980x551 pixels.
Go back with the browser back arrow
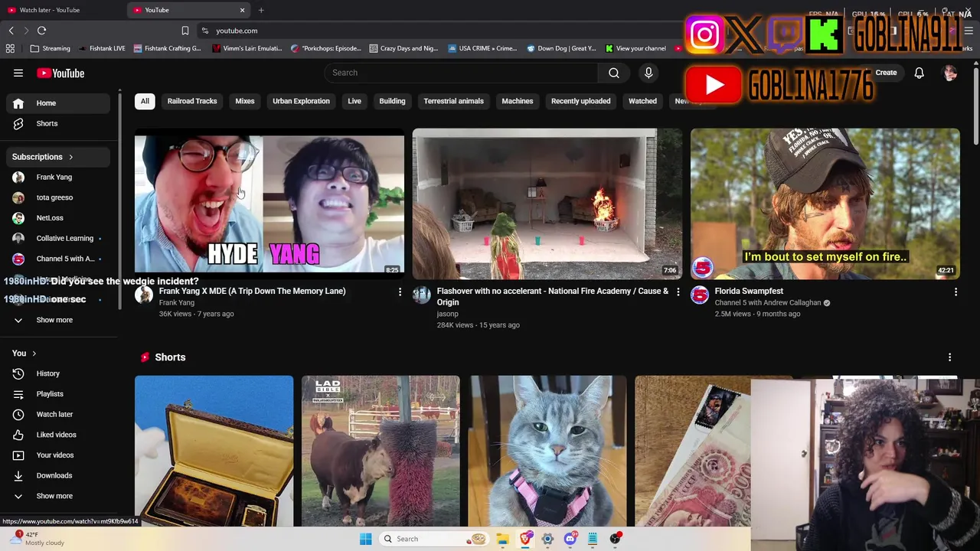pos(11,31)
